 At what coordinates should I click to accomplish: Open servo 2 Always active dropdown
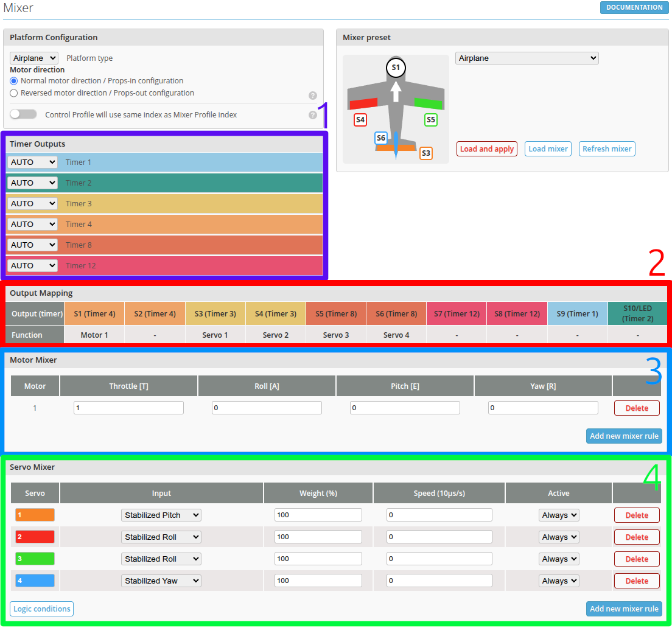[559, 537]
